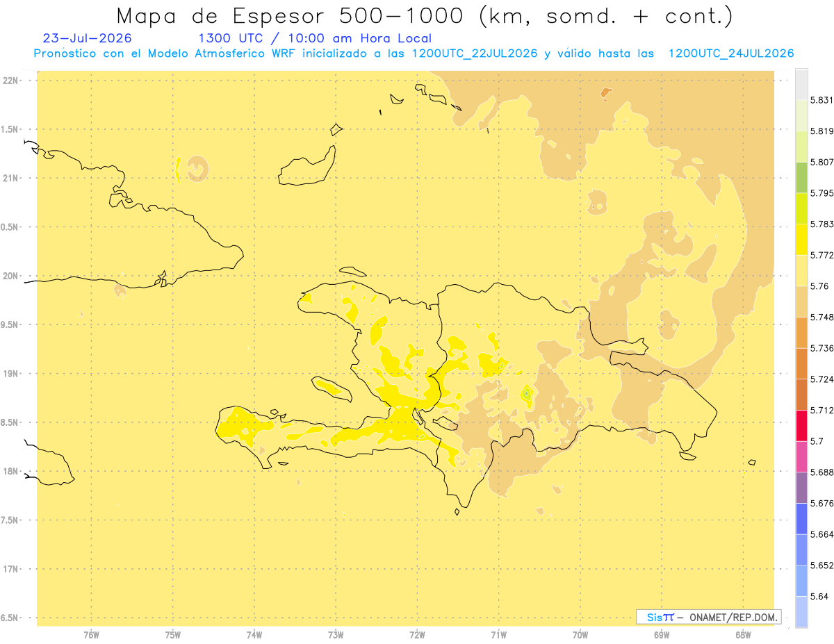834x644 pixels.
Task: Click the 68W longitude axis label
Action: click(743, 635)
